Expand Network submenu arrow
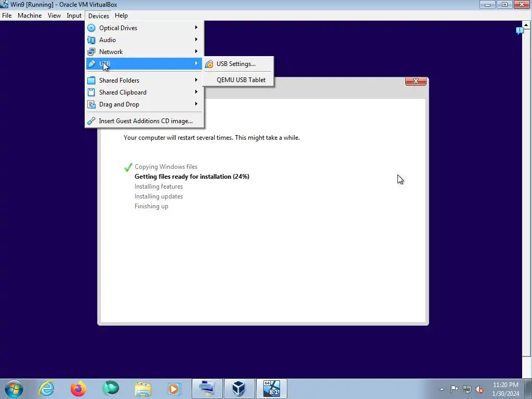The image size is (532, 399). click(x=196, y=51)
